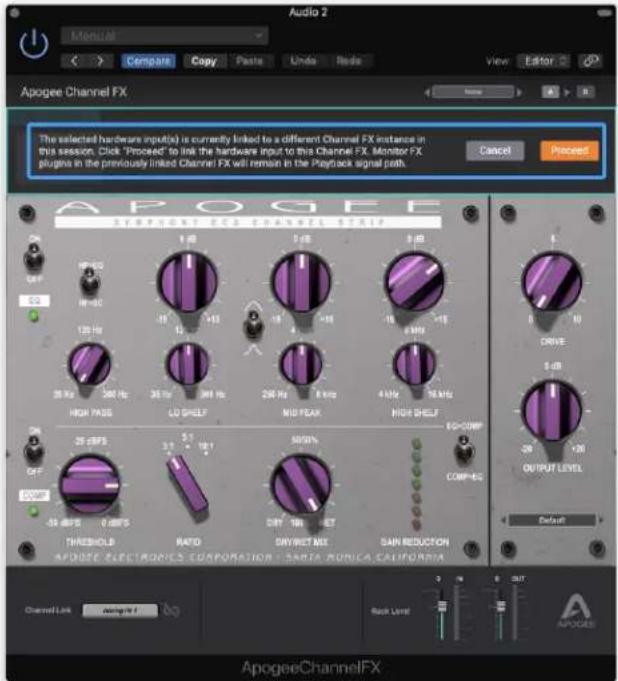Click the Paste button
This screenshot has height=681, width=618.
pyautogui.click(x=249, y=61)
